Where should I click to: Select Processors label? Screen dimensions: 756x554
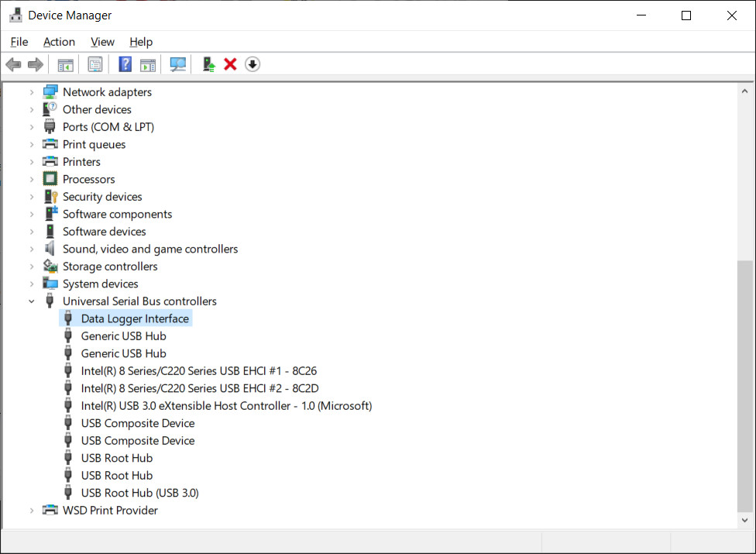click(89, 179)
